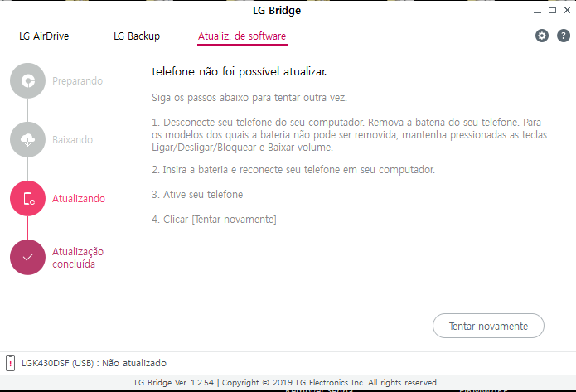Select the pink Atualizando phone icon
Viewport: 576px width, 392px height.
27,198
